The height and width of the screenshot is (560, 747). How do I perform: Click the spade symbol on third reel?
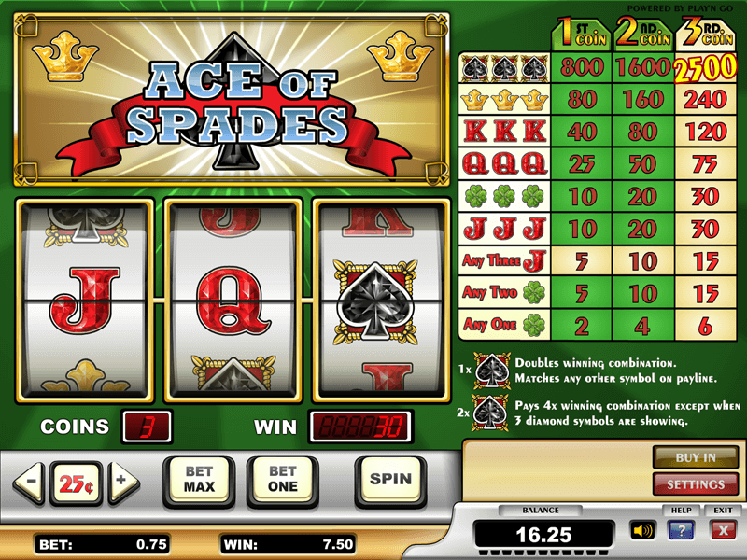[375, 301]
